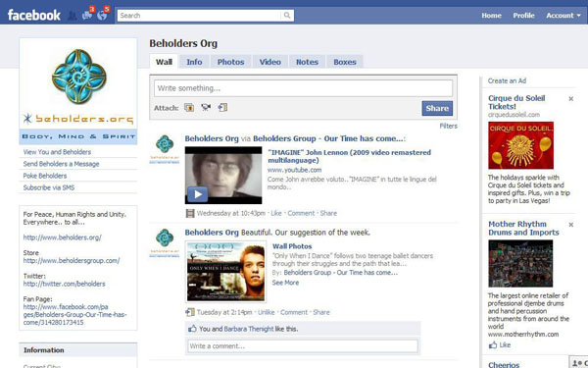Open the beholdersgroup.com store link

pyautogui.click(x=72, y=260)
